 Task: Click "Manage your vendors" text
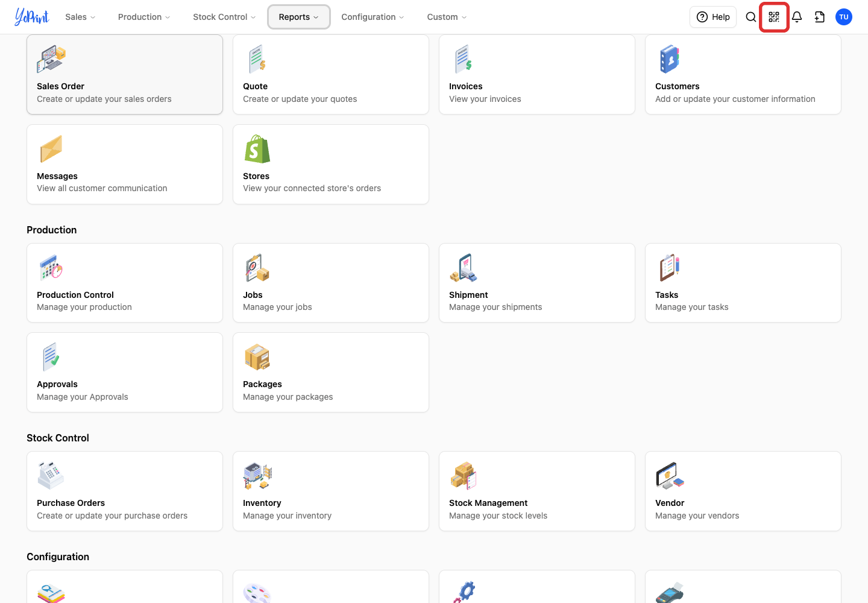697,516
